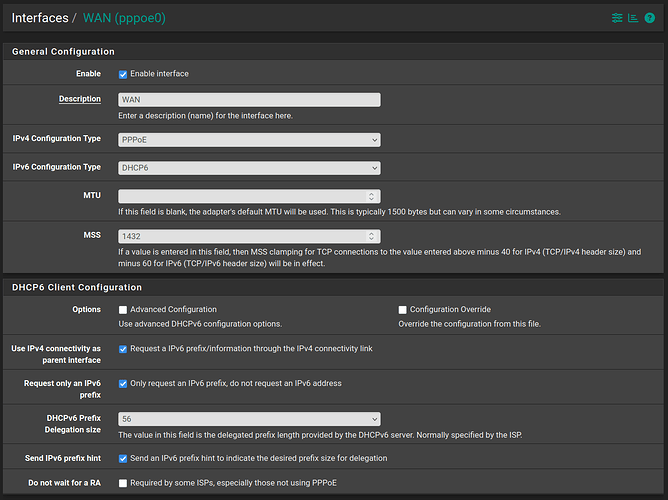Open related settings sliders icon
The image size is (668, 500).
click(x=617, y=18)
